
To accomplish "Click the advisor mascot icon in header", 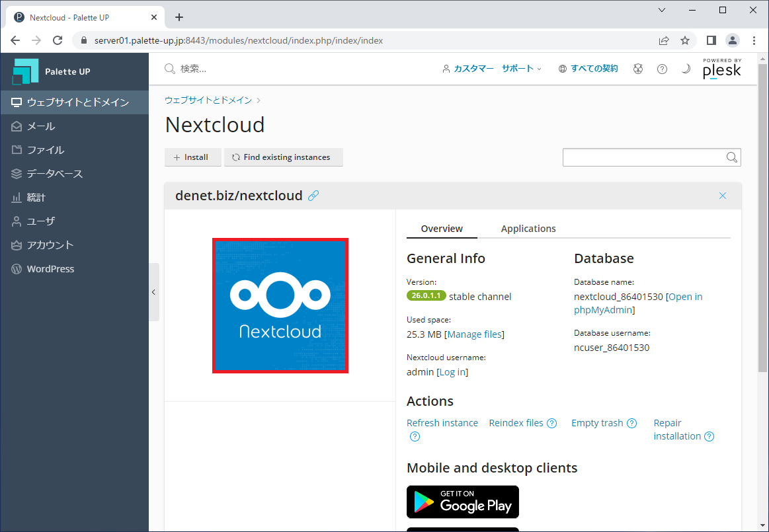I will (x=637, y=69).
